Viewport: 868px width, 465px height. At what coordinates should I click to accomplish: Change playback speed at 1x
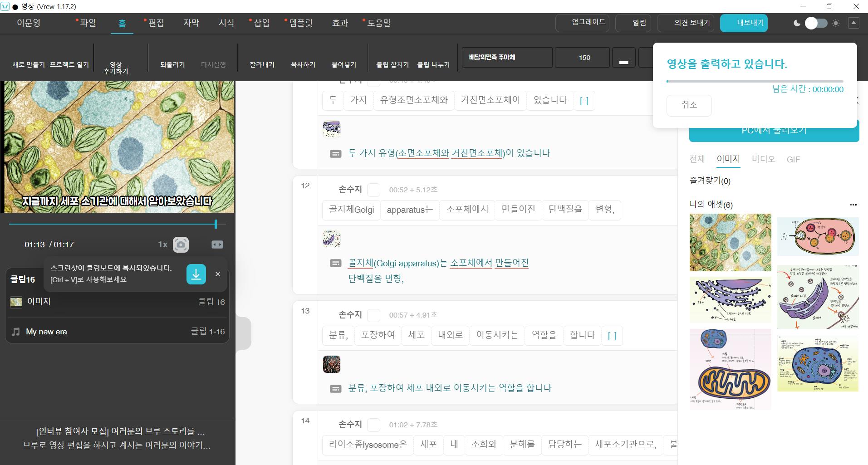point(162,245)
